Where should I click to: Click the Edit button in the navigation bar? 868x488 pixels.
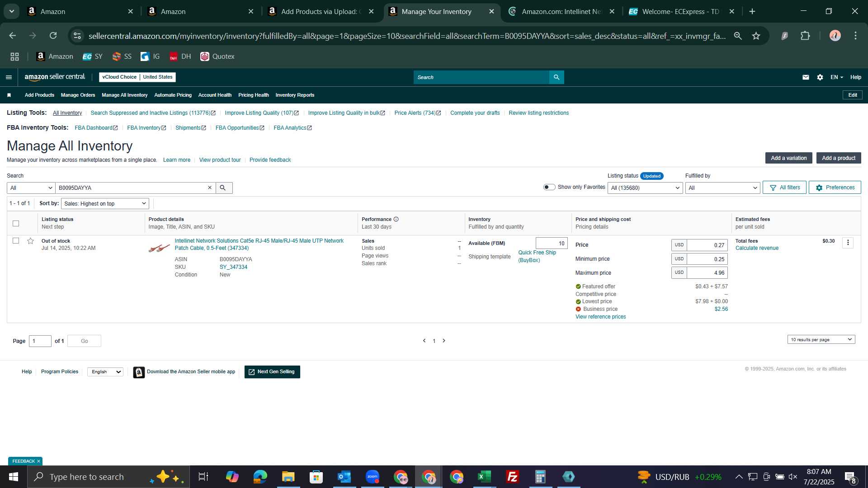[x=853, y=95]
